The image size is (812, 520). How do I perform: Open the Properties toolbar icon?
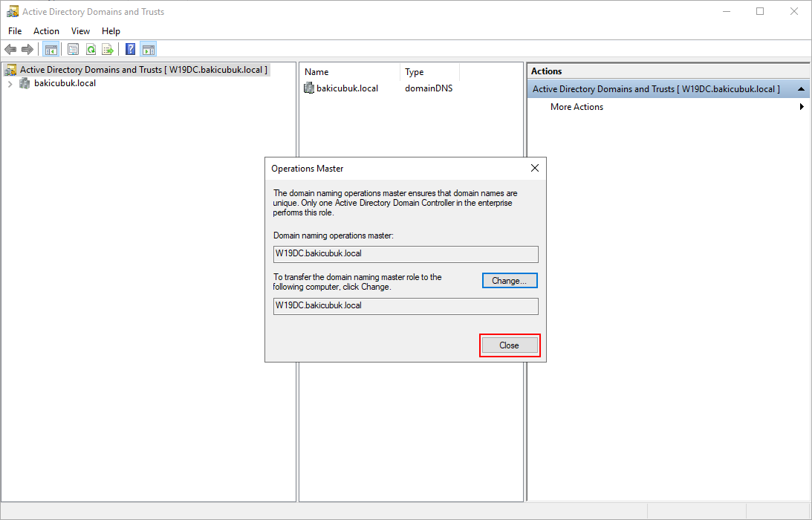click(x=73, y=49)
